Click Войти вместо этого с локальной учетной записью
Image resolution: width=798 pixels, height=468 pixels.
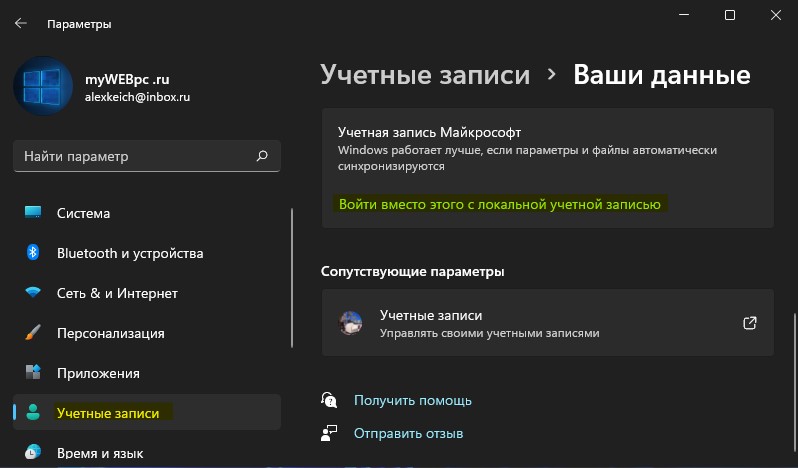click(x=500, y=204)
